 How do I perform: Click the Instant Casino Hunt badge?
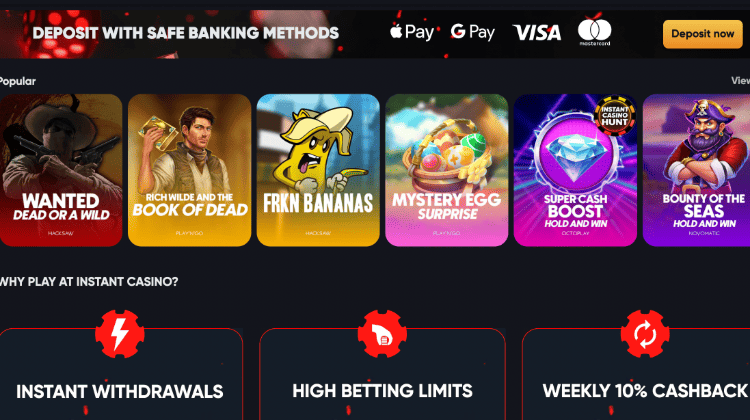click(615, 115)
